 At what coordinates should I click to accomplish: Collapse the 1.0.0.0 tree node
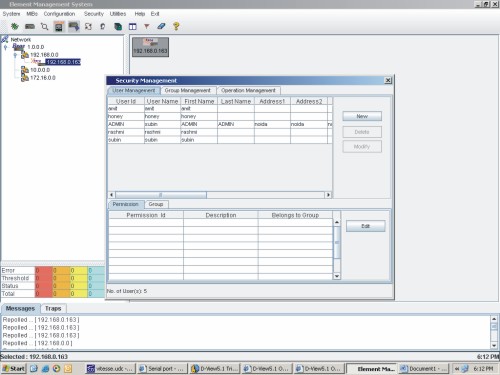point(5,48)
